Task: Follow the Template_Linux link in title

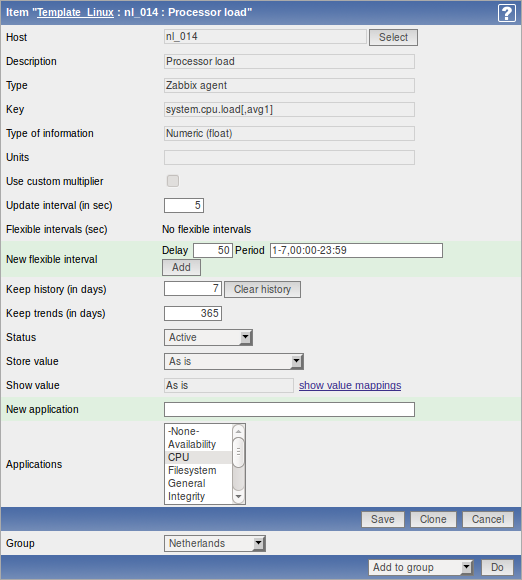Action: click(x=75, y=12)
